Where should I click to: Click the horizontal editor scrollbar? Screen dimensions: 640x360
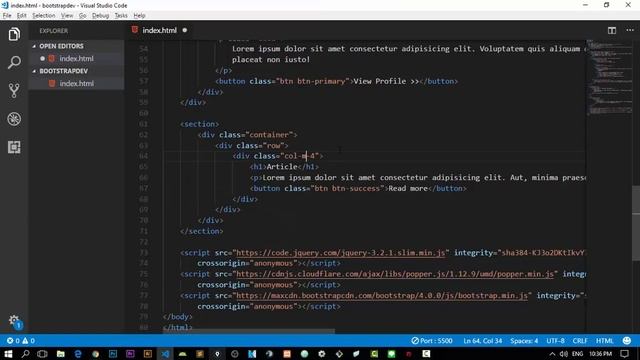(249, 331)
